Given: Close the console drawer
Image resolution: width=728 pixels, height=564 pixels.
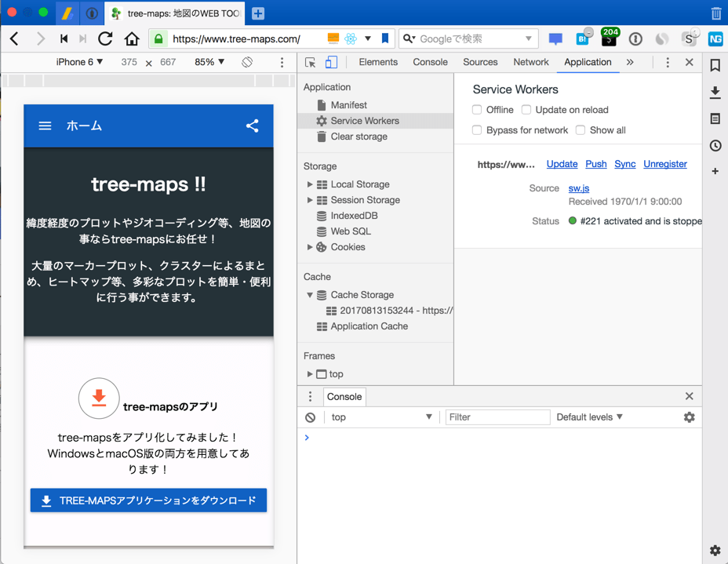Looking at the screenshot, I should pyautogui.click(x=690, y=396).
